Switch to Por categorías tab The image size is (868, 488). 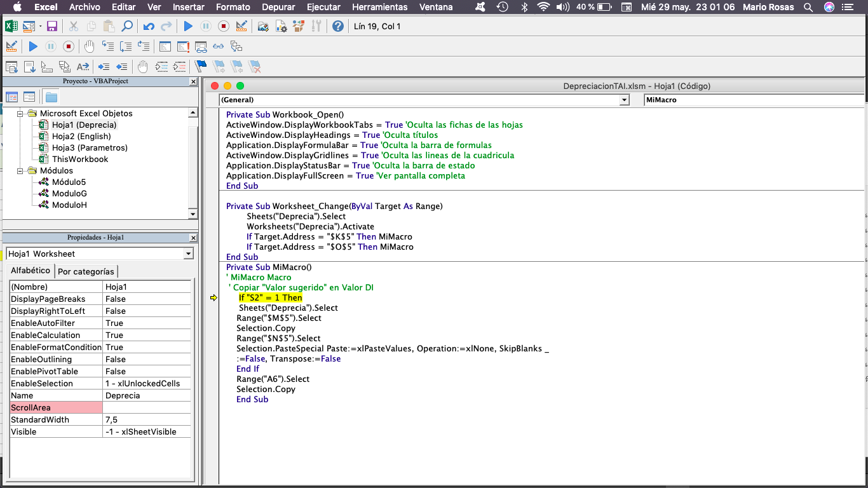pos(86,271)
